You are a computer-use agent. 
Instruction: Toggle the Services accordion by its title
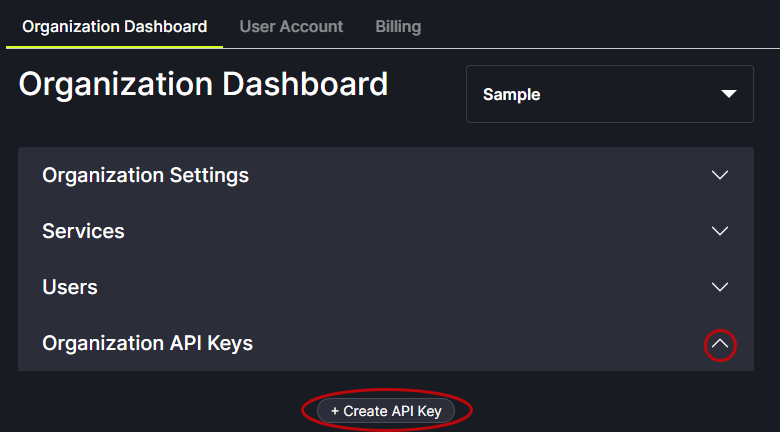tap(83, 231)
